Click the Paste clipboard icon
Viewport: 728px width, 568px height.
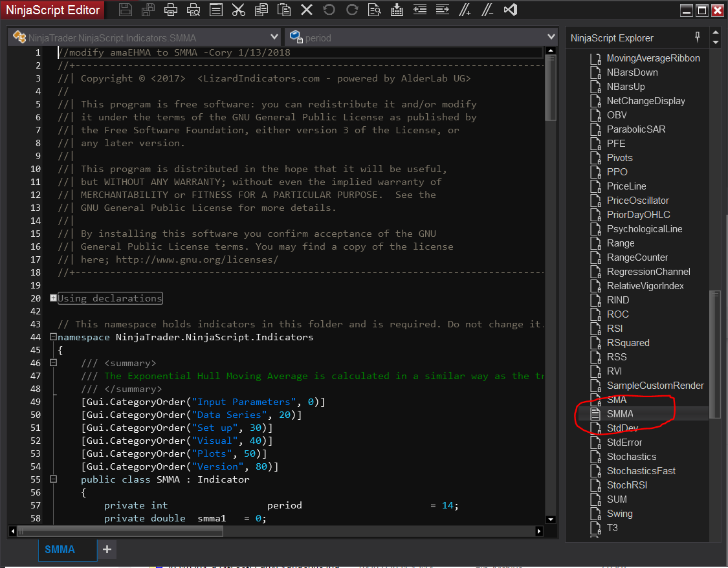click(283, 10)
